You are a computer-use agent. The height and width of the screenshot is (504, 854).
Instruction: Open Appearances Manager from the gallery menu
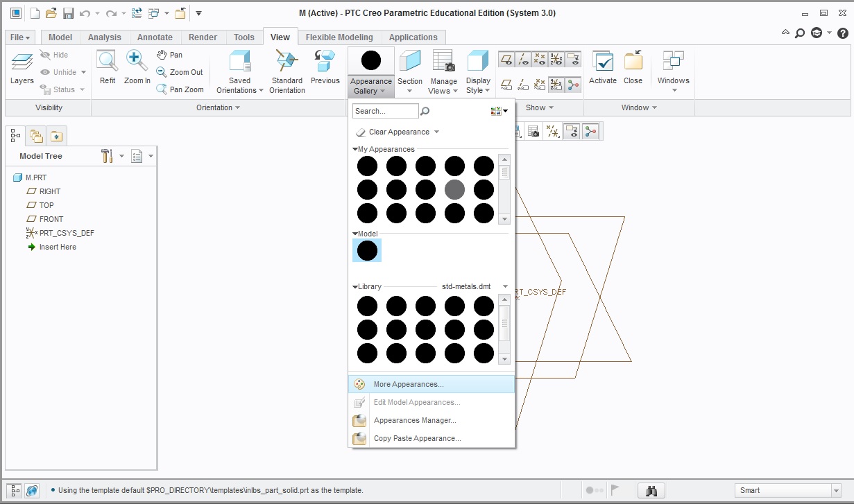coord(432,420)
